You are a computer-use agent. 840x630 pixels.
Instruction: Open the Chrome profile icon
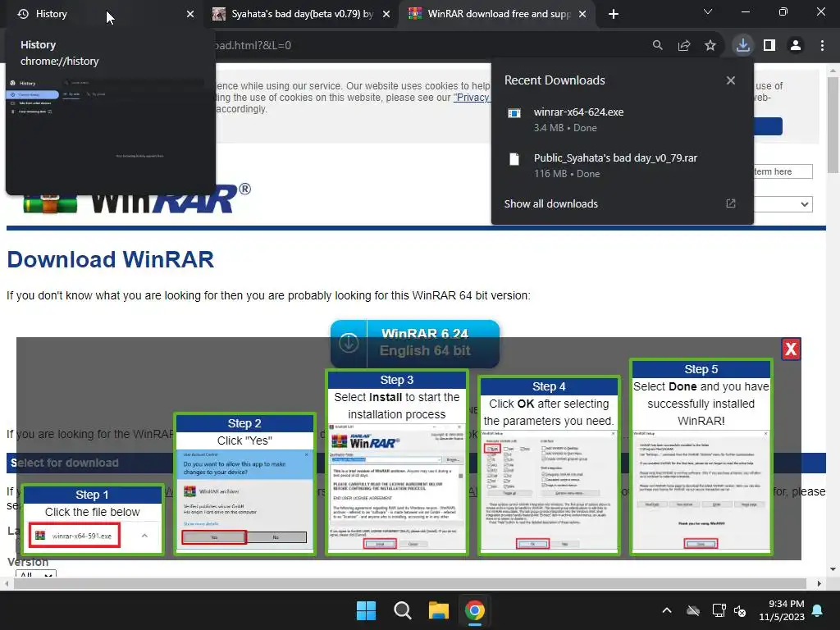coord(796,46)
